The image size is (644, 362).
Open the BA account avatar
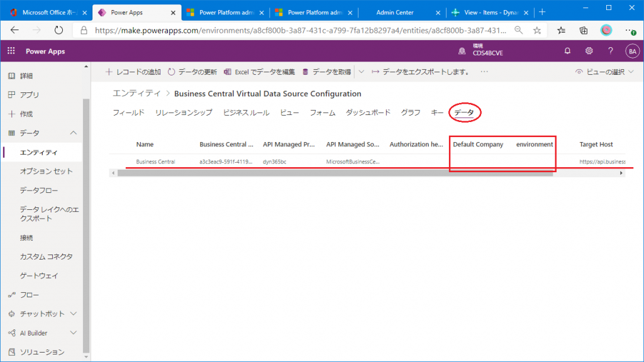click(x=632, y=52)
